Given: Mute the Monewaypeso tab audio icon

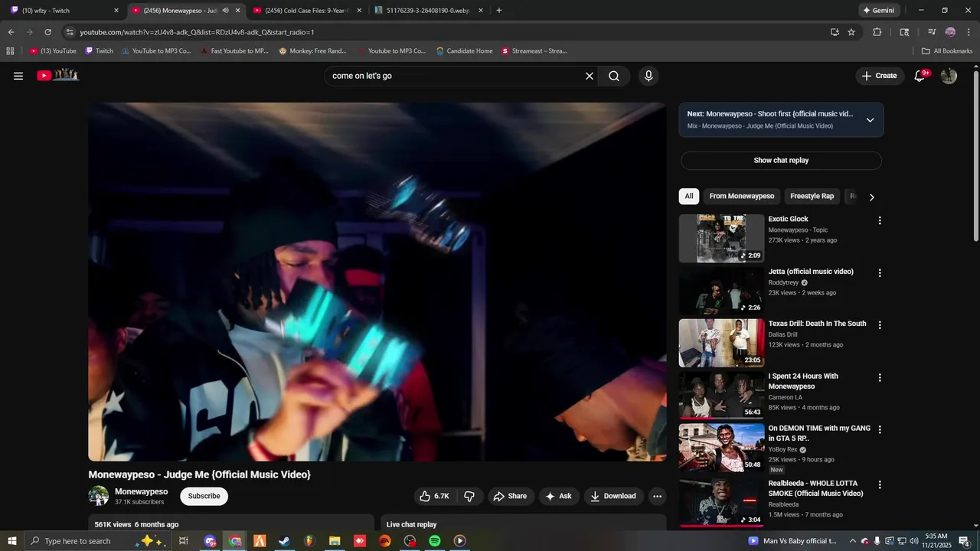Looking at the screenshot, I should 225,11.
